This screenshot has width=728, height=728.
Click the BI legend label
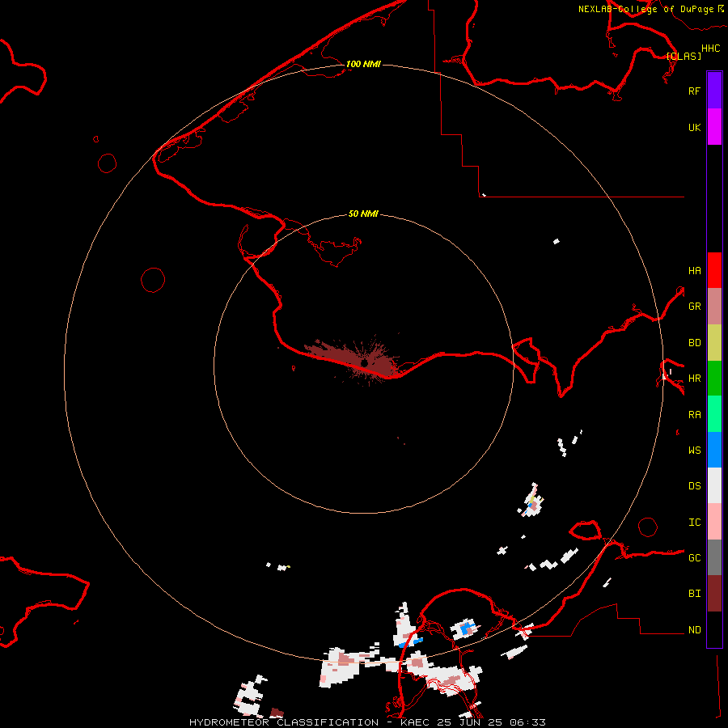[694, 594]
